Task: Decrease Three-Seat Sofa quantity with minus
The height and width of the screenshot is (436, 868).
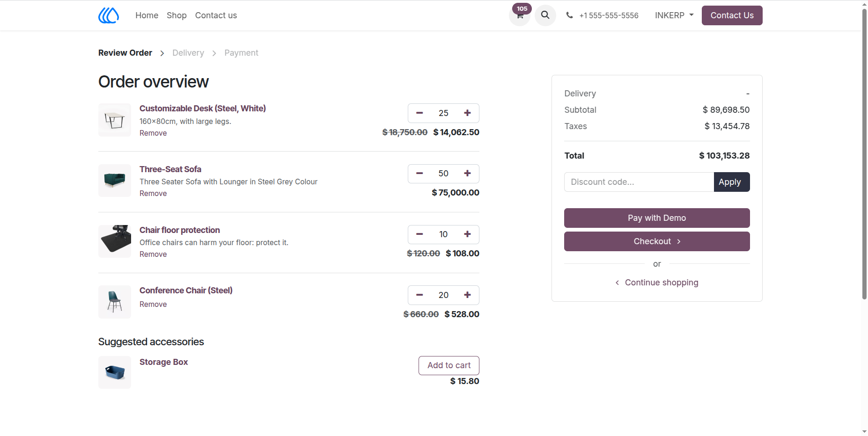Action: (x=419, y=174)
